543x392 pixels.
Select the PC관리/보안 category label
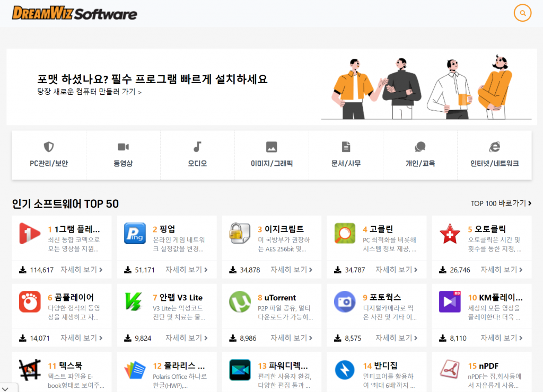click(49, 163)
